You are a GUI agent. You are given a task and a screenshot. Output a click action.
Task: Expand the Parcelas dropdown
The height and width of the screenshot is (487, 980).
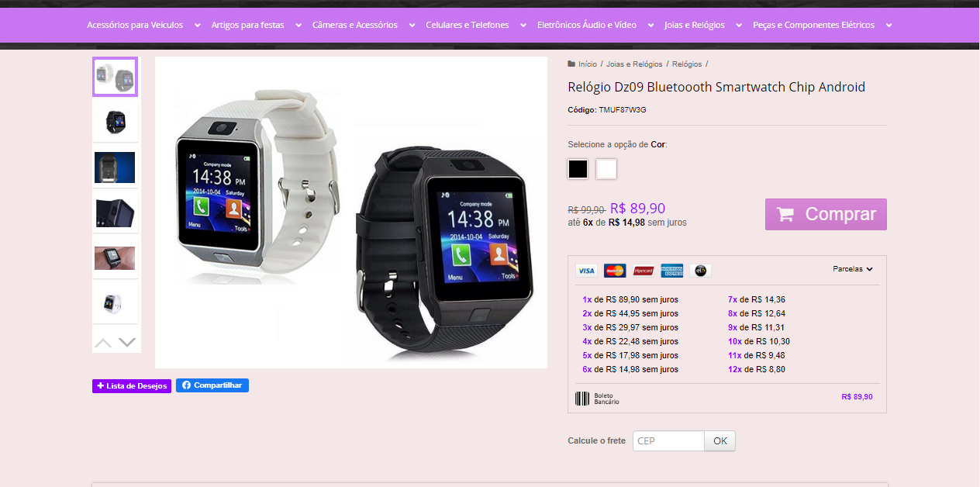(x=853, y=269)
